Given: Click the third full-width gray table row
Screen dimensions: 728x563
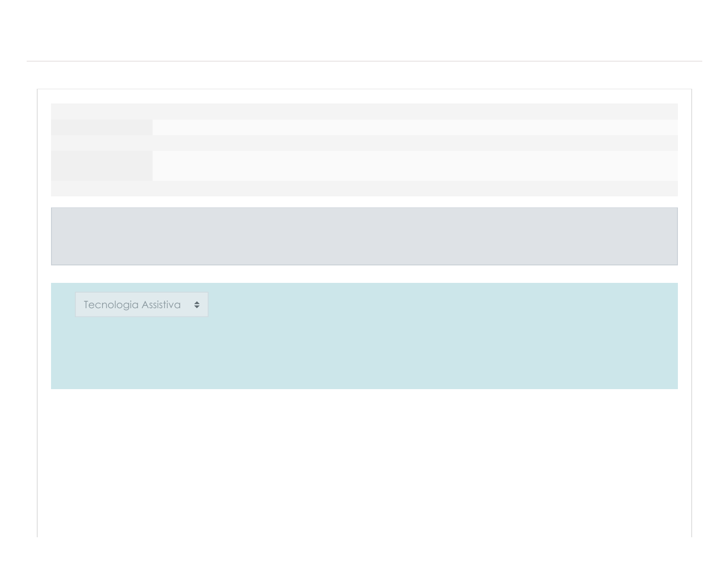Looking at the screenshot, I should tap(364, 143).
